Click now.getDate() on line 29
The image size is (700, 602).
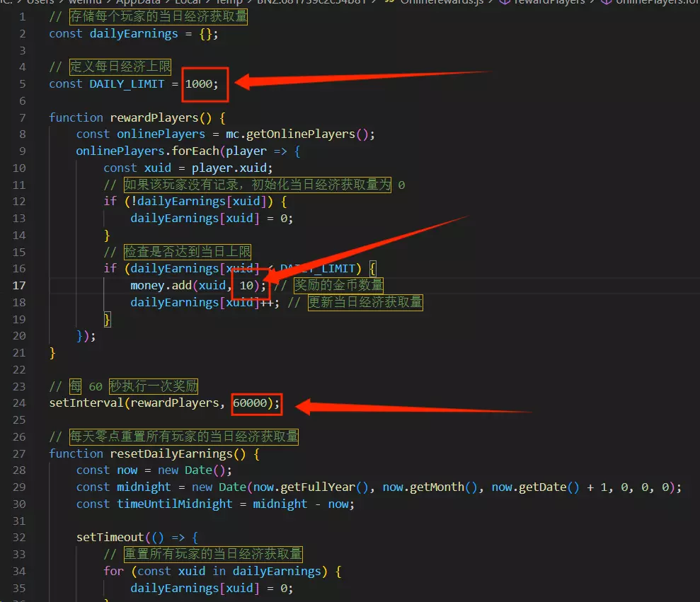(x=535, y=487)
